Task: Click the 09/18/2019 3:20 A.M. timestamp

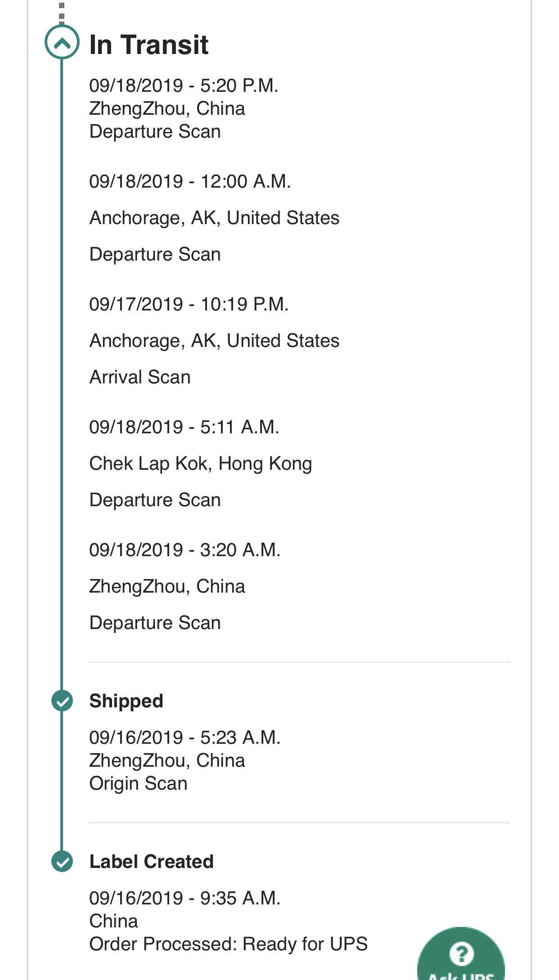Action: 185,550
